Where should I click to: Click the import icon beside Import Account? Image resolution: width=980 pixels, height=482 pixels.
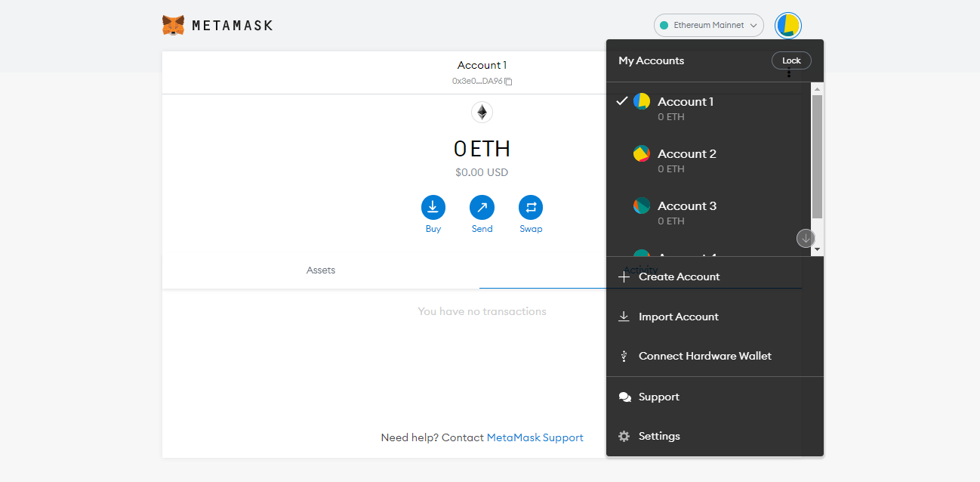[624, 317]
